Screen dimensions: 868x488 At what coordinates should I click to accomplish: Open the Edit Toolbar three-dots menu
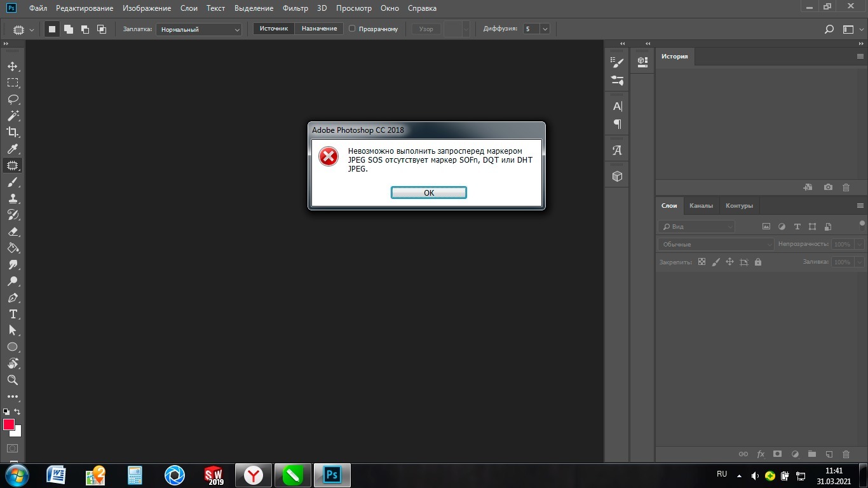(x=13, y=396)
